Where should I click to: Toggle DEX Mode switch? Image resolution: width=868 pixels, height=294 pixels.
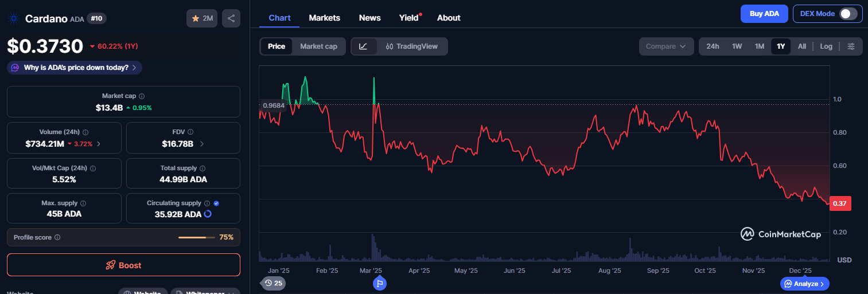tap(848, 14)
